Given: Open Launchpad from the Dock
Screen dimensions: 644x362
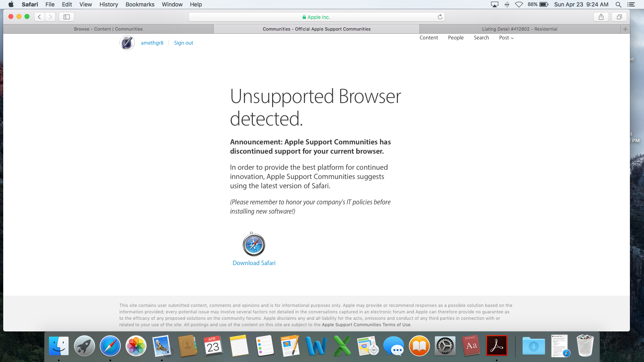Looking at the screenshot, I should tap(84, 345).
